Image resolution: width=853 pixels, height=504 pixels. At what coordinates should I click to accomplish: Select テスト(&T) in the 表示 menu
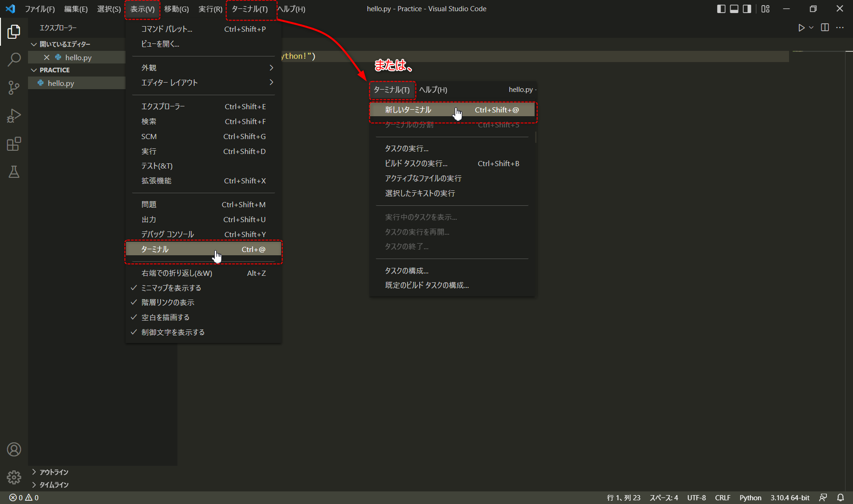[204, 166]
